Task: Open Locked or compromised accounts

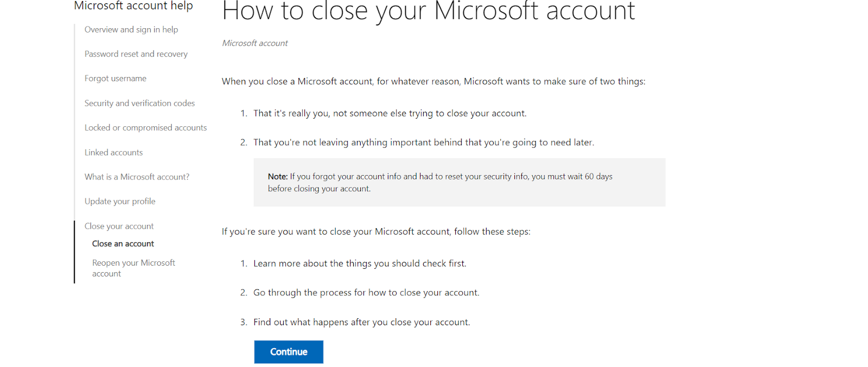Action: click(x=146, y=127)
